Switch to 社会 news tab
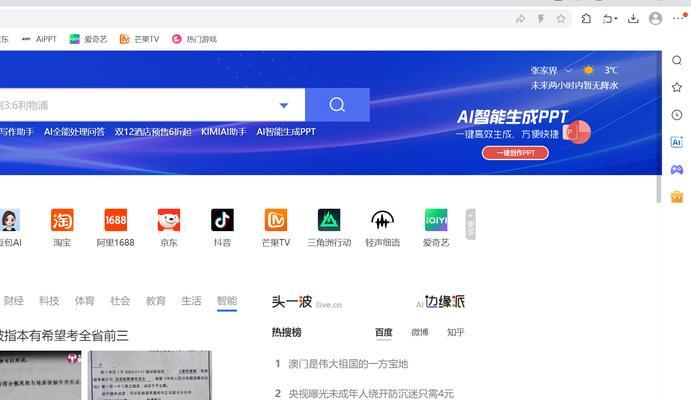The width and height of the screenshot is (691, 400). pos(120,301)
